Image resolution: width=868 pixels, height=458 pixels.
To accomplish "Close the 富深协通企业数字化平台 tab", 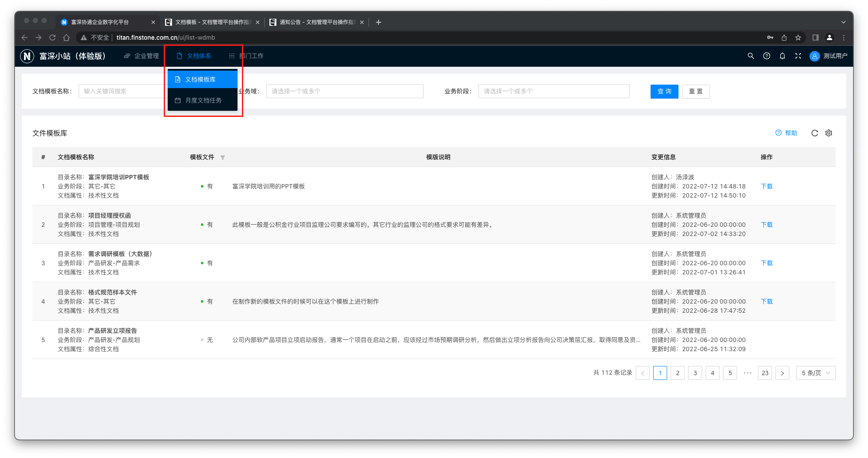I will pos(153,22).
